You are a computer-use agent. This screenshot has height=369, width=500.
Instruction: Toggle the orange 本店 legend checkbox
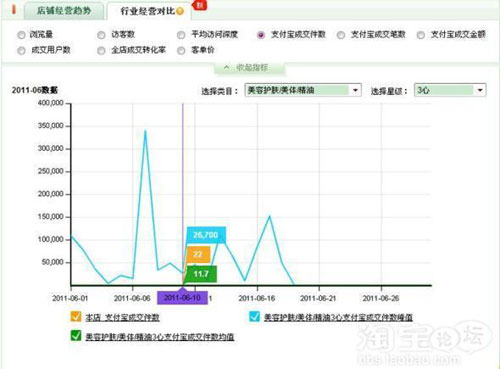coord(76,316)
